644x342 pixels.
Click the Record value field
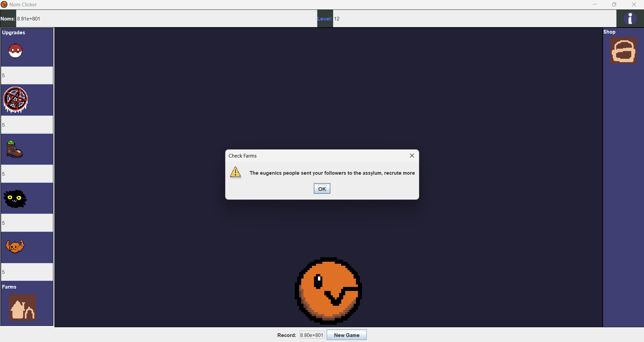tap(312, 335)
